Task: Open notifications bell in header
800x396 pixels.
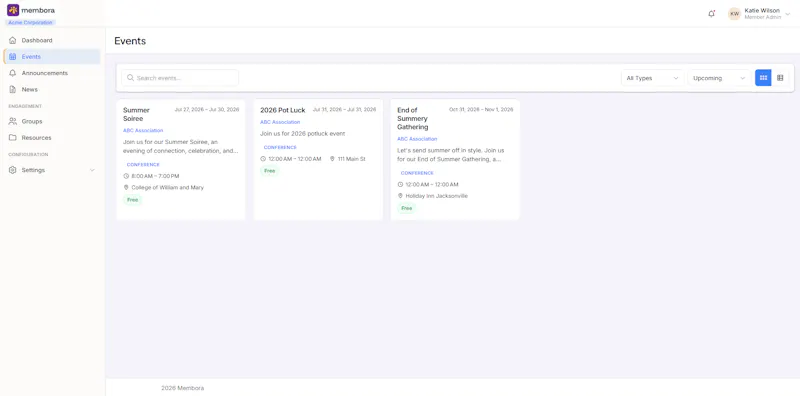Action: [x=711, y=14]
